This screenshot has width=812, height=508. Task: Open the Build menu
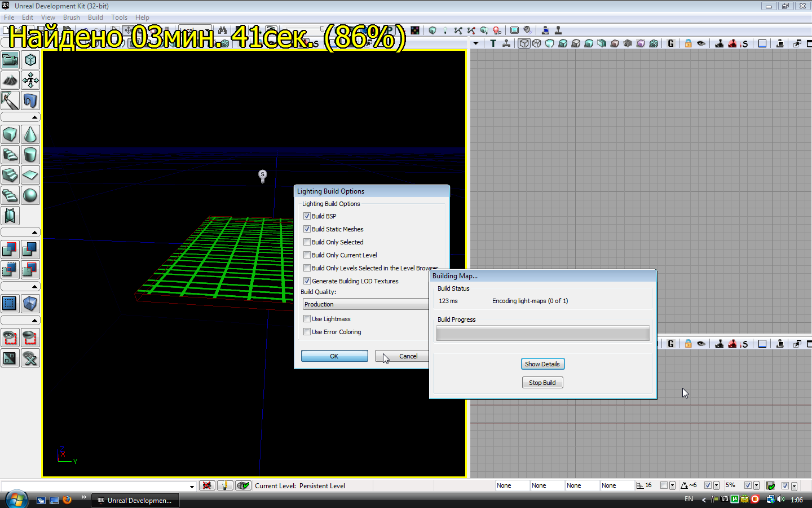95,17
